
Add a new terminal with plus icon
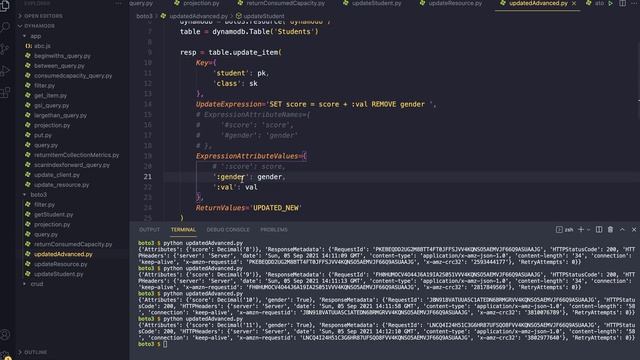coord(581,230)
